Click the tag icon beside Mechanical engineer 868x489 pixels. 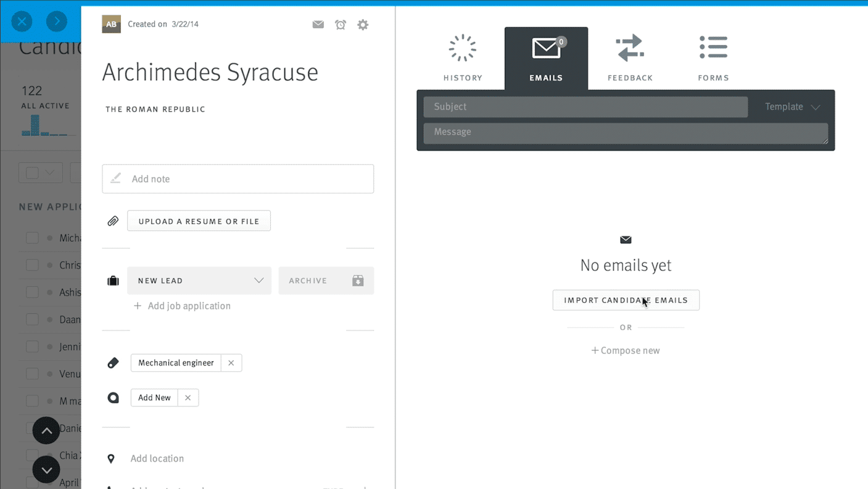click(x=113, y=363)
